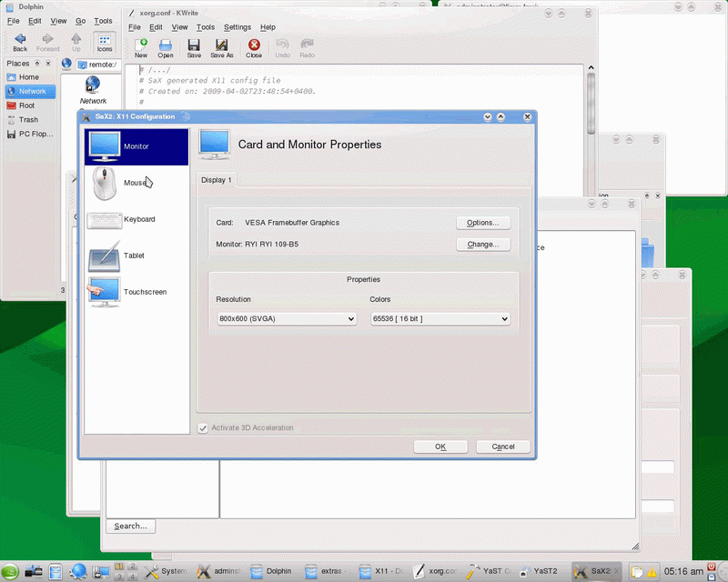
Task: Open Dolphin Go menu
Action: click(x=80, y=21)
